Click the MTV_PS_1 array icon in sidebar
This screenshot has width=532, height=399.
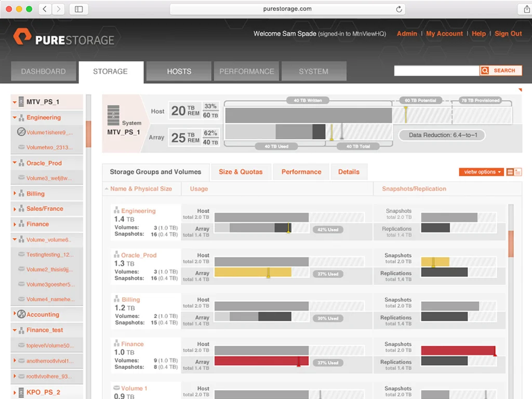[21, 102]
